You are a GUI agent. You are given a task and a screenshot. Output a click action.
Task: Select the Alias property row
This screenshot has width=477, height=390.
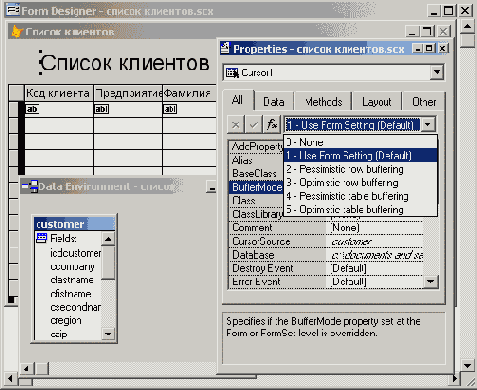256,160
